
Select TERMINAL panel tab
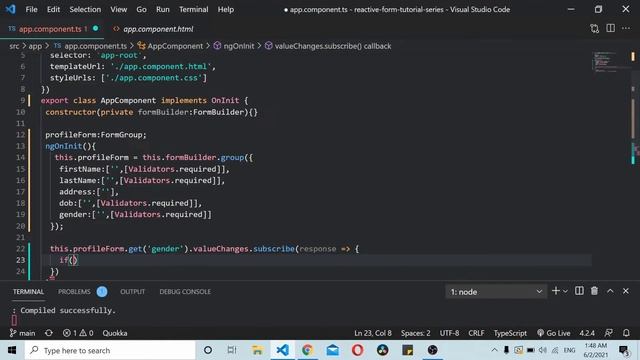pos(28,291)
